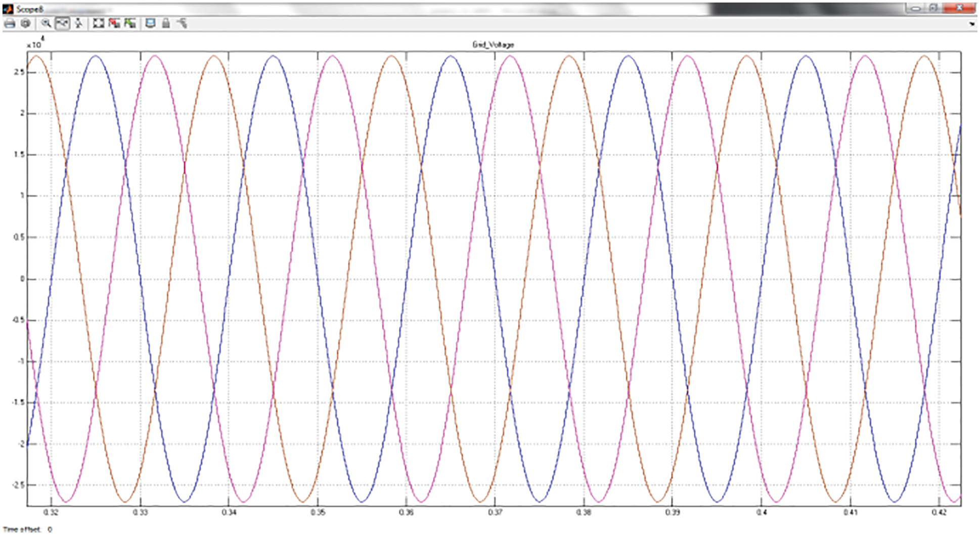This screenshot has width=980, height=535.
Task: Maximize the Scope8 window
Action: pos(933,9)
